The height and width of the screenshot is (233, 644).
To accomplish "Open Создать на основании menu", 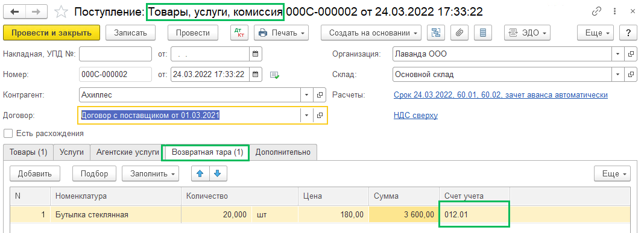I will tap(371, 33).
